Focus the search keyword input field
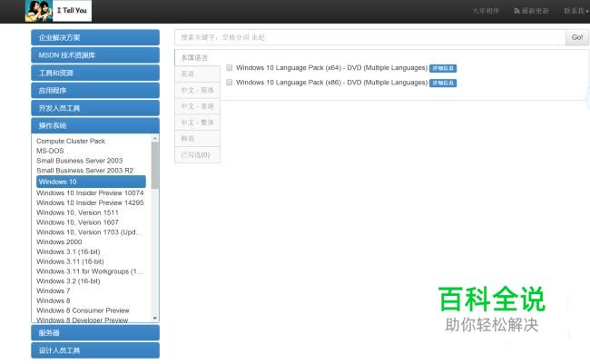 point(369,37)
